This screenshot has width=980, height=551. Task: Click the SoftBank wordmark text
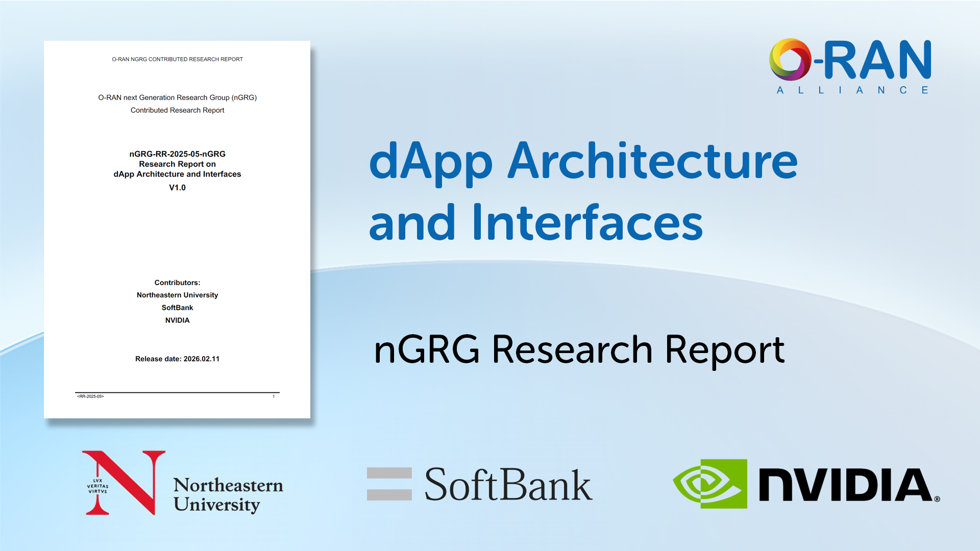click(508, 485)
